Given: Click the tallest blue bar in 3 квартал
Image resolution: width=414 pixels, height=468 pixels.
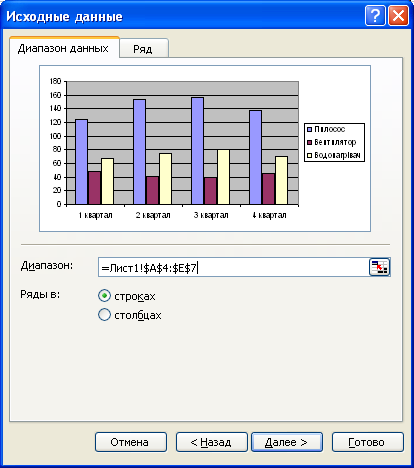Looking at the screenshot, I should 197,151.
